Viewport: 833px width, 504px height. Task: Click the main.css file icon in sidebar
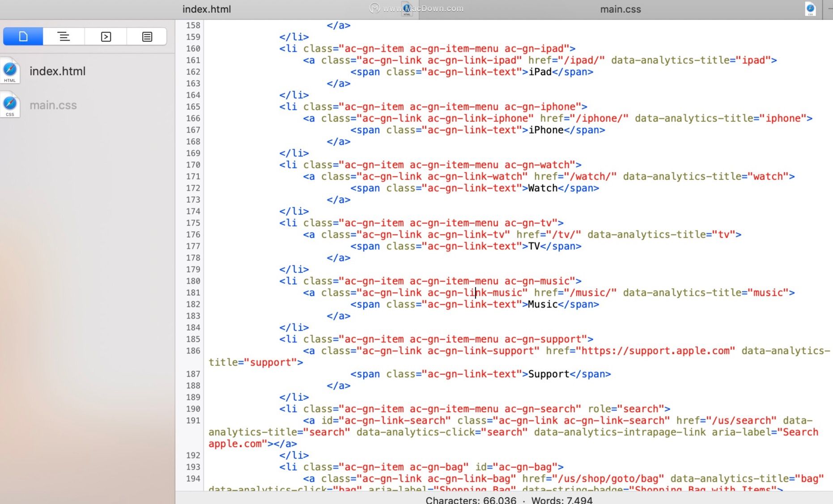pos(10,105)
